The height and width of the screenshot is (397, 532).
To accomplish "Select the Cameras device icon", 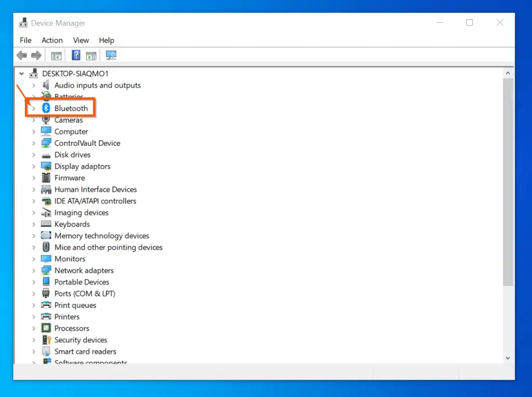I will [46, 120].
